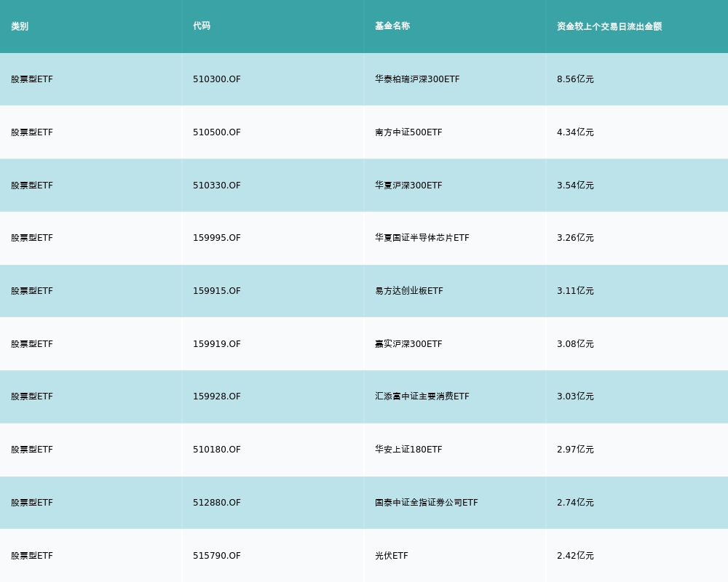Click 股票型ETF in the 510330.OF row
This screenshot has width=728, height=582.
(32, 186)
